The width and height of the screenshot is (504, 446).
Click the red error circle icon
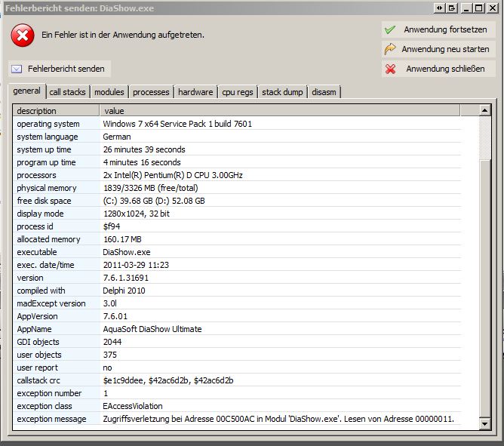(23, 35)
